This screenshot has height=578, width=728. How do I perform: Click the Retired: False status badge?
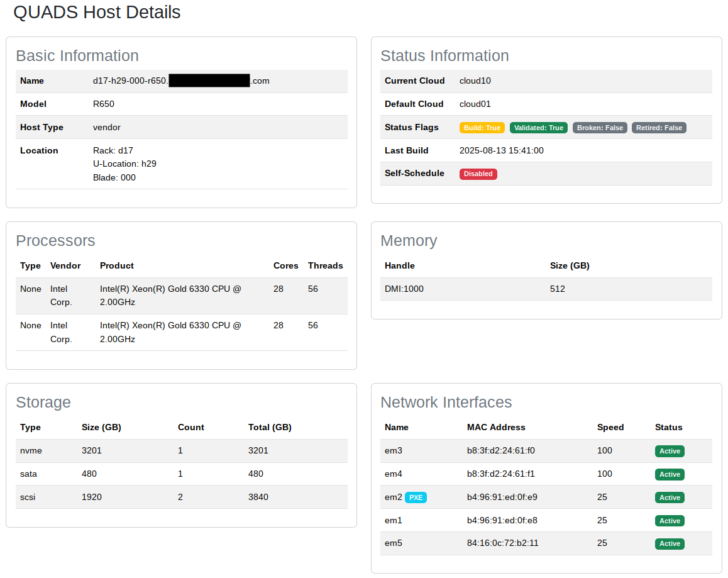(658, 128)
